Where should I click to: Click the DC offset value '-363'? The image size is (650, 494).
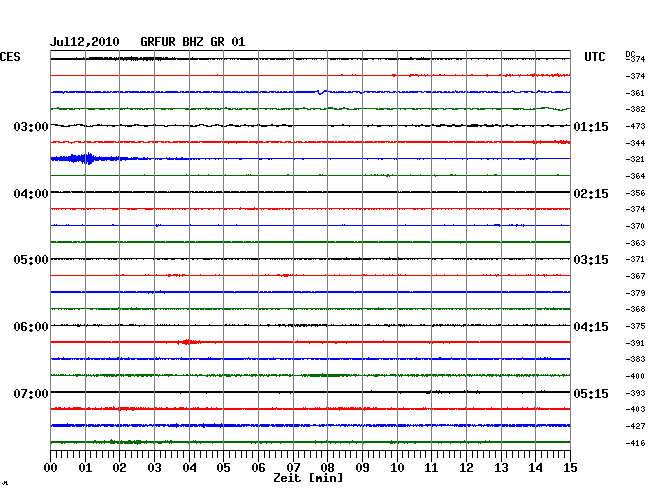point(635,243)
